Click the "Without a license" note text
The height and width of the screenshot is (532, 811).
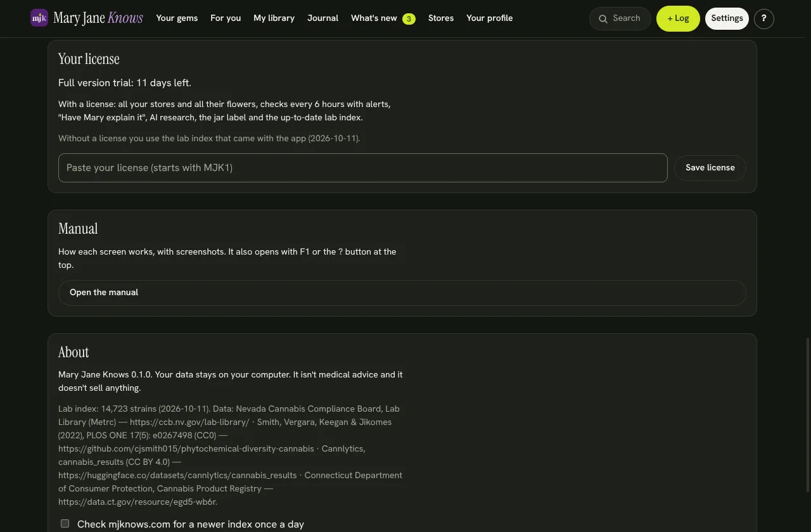(x=209, y=138)
